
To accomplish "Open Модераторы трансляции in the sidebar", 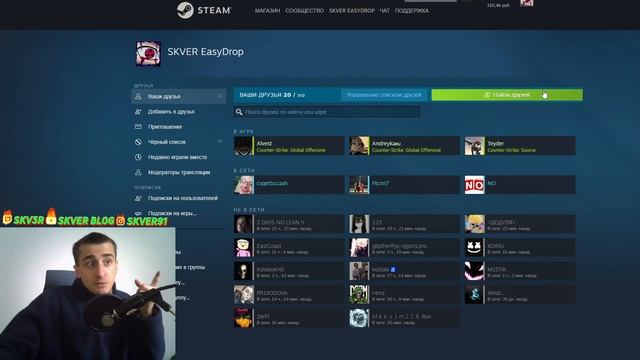I will coord(179,172).
